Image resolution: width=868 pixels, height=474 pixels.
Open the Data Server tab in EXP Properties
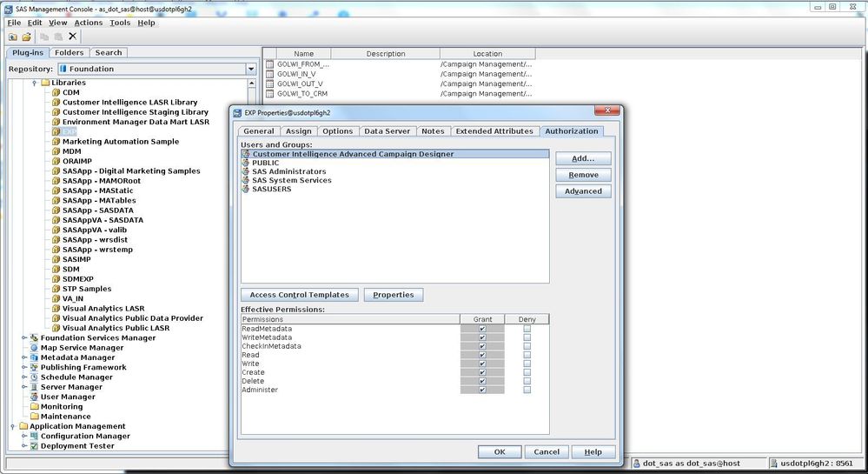tap(387, 131)
